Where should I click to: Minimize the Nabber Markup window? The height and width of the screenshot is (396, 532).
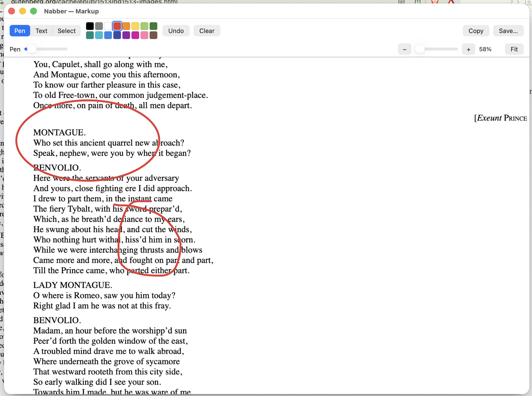click(x=22, y=11)
